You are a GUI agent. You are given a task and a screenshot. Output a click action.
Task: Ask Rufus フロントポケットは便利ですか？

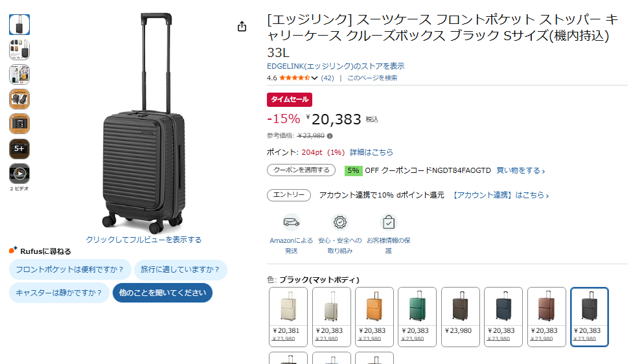click(70, 269)
